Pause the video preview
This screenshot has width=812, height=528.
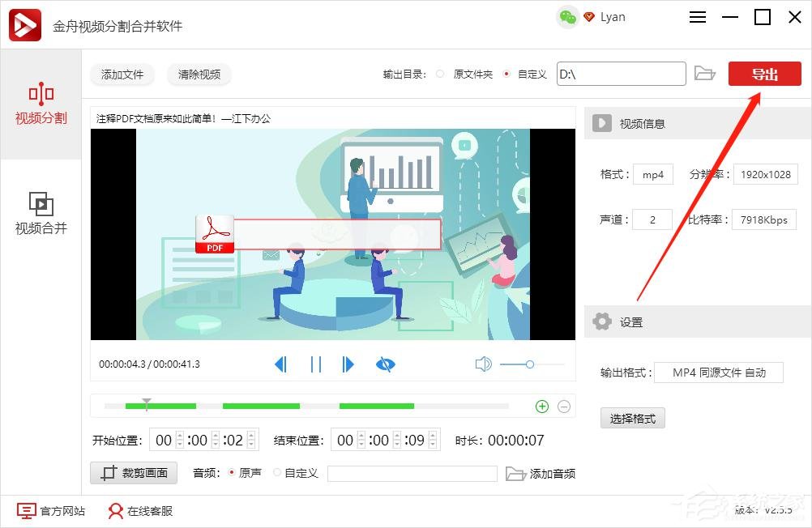point(315,364)
